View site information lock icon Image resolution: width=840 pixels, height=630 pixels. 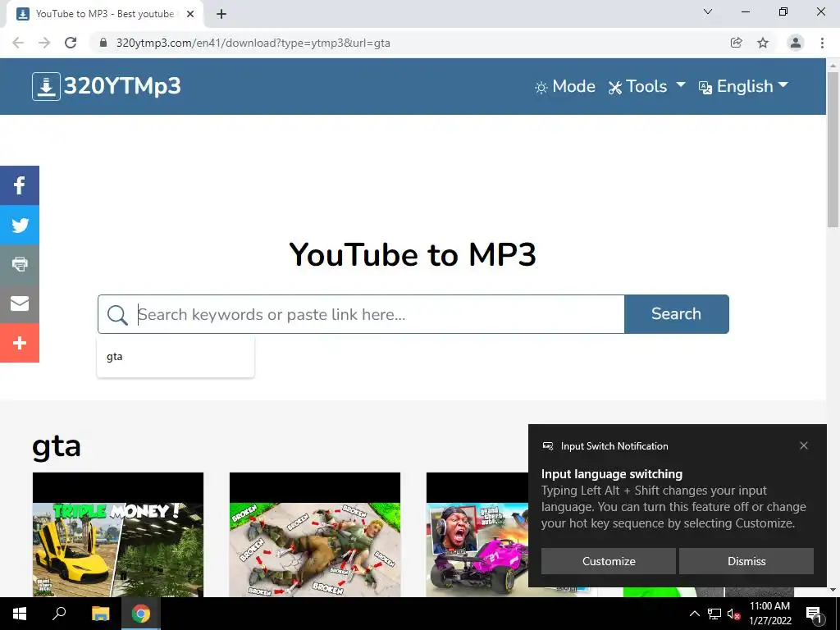click(103, 43)
